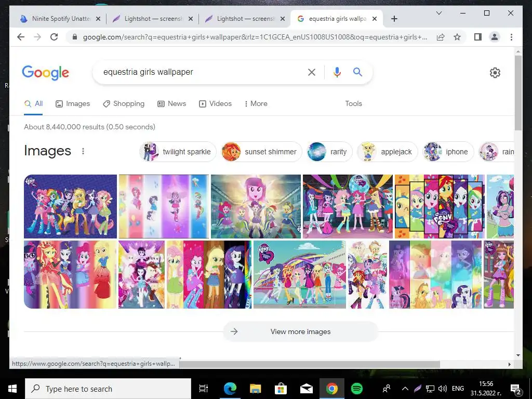The width and height of the screenshot is (532, 399).
Task: Open the thumbnail with the large glowing pink-haired girl
Action: pos(256,206)
